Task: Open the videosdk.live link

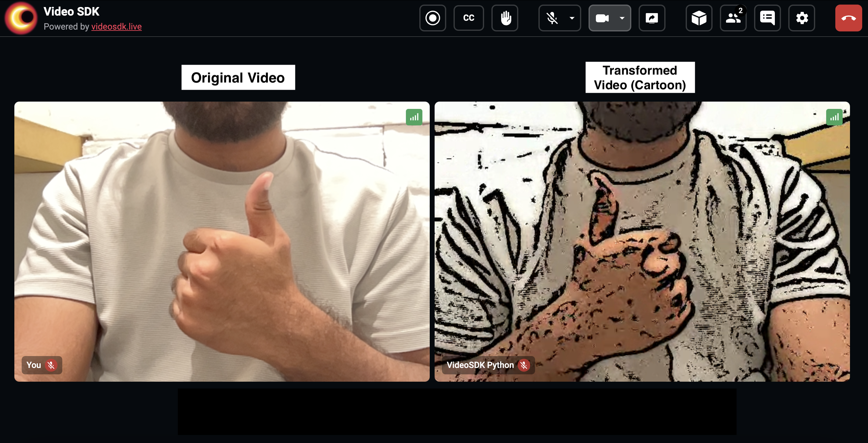Action: click(x=116, y=26)
